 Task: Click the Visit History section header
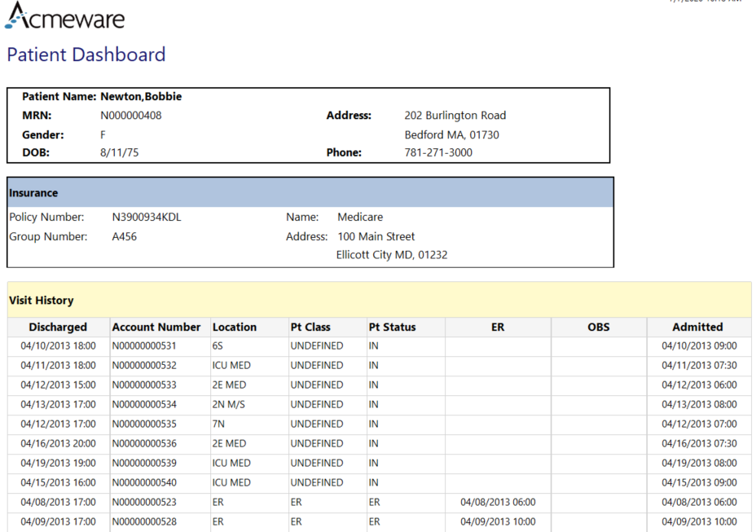42,301
